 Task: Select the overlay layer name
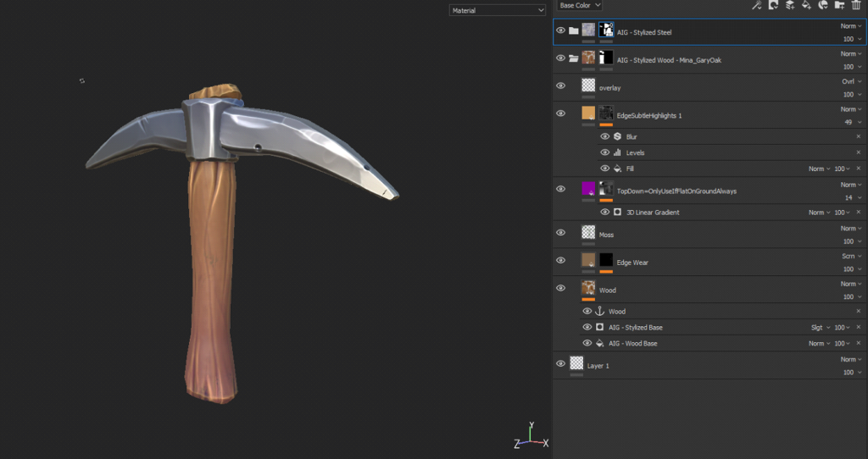tap(609, 88)
